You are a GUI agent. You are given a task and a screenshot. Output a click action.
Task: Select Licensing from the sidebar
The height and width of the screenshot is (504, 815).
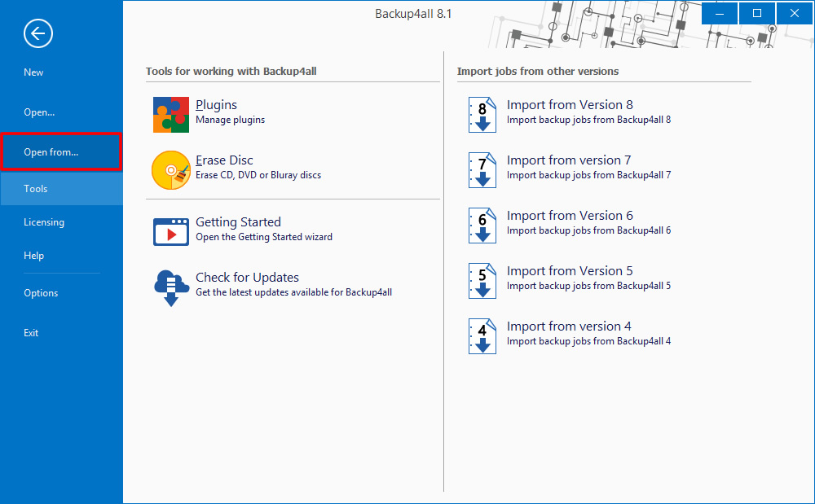pos(43,221)
